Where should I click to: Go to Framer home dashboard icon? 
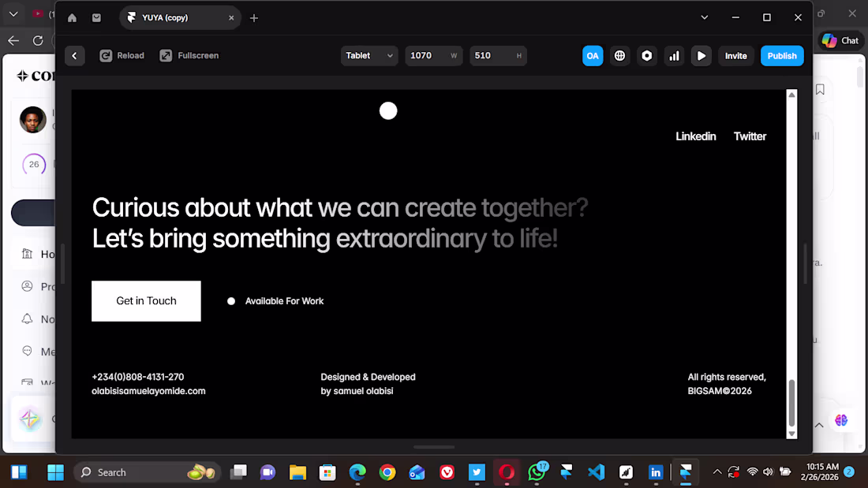(x=72, y=17)
